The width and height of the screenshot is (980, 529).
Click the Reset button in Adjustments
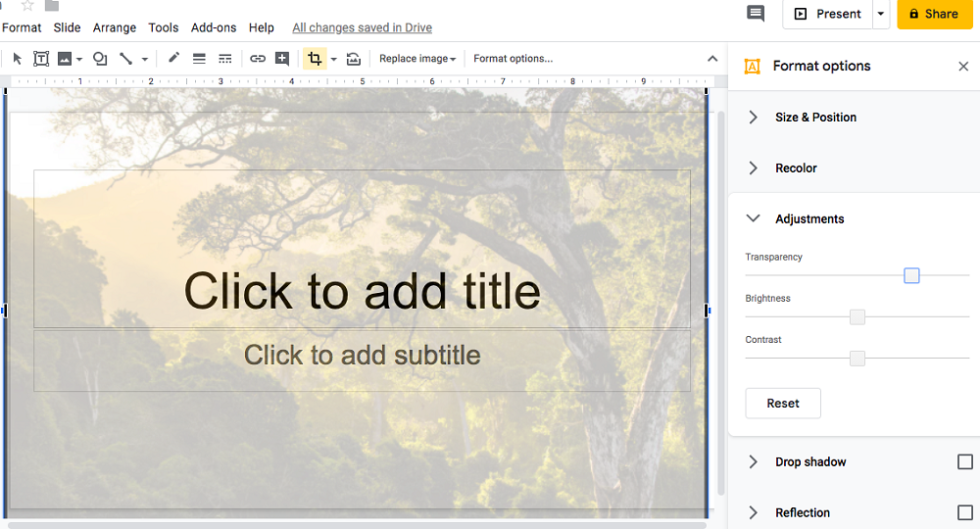(x=783, y=404)
